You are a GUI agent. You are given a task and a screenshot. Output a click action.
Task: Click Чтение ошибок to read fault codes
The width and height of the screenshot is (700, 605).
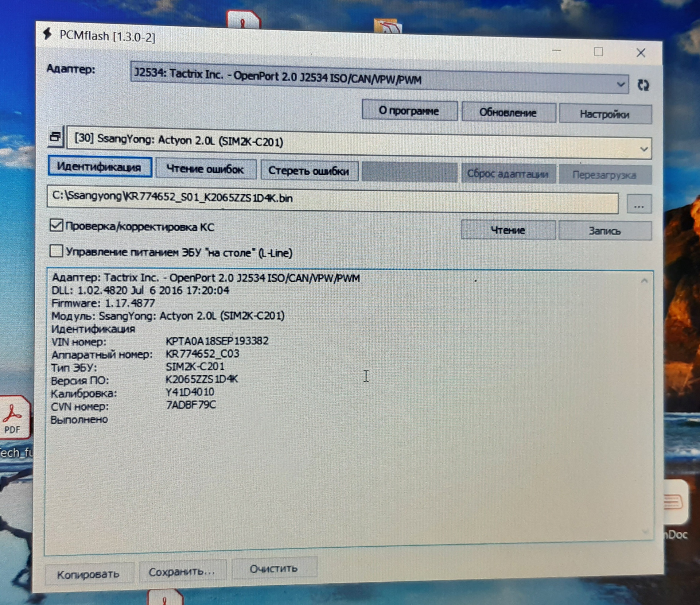[206, 168]
